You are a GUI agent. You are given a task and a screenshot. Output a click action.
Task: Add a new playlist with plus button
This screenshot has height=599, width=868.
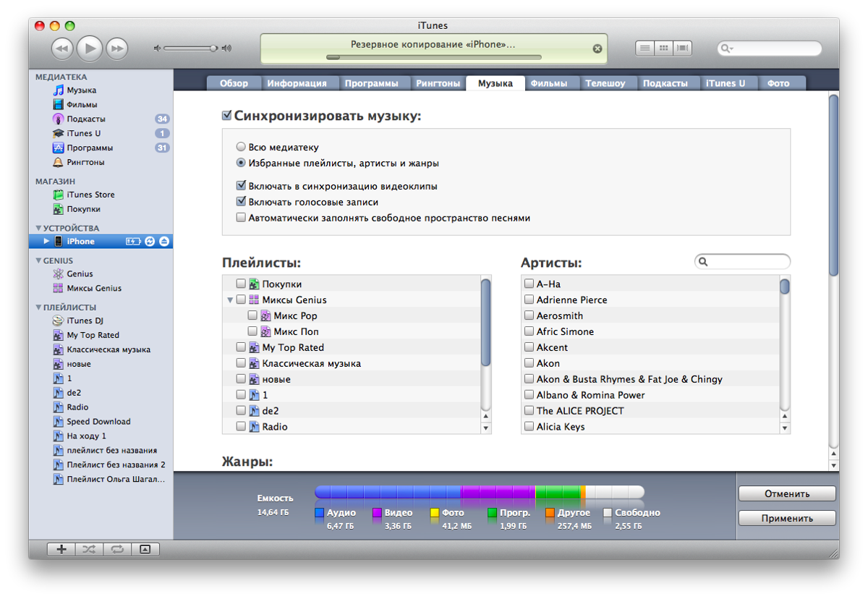click(61, 549)
